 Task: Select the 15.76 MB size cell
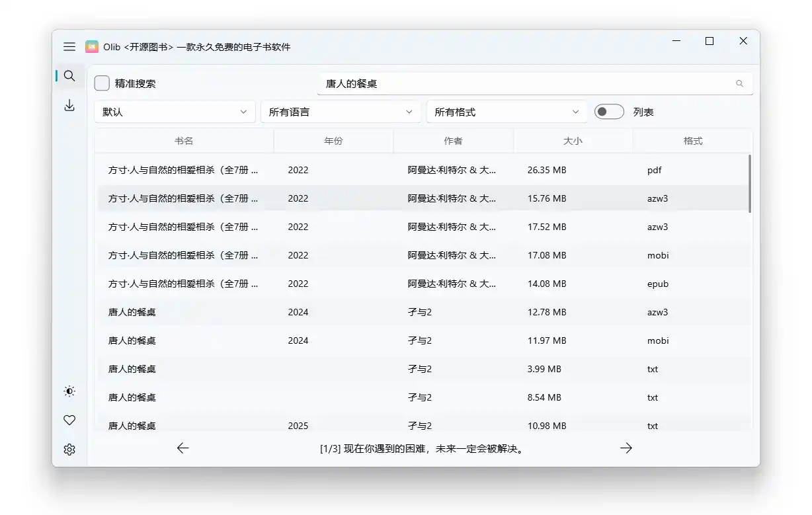click(547, 198)
